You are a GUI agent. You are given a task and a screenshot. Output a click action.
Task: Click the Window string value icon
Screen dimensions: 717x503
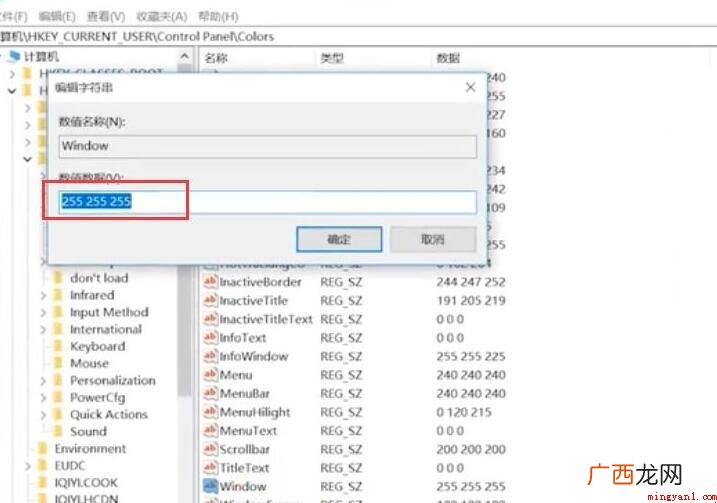pos(210,486)
